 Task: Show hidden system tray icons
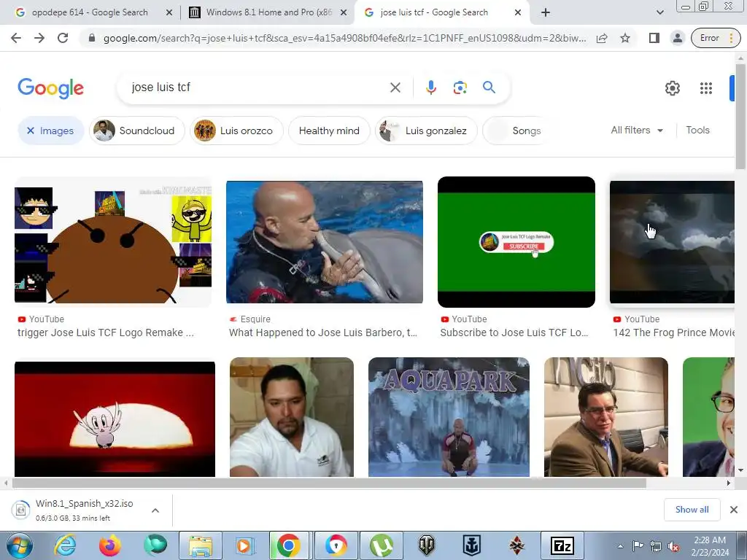(x=620, y=546)
